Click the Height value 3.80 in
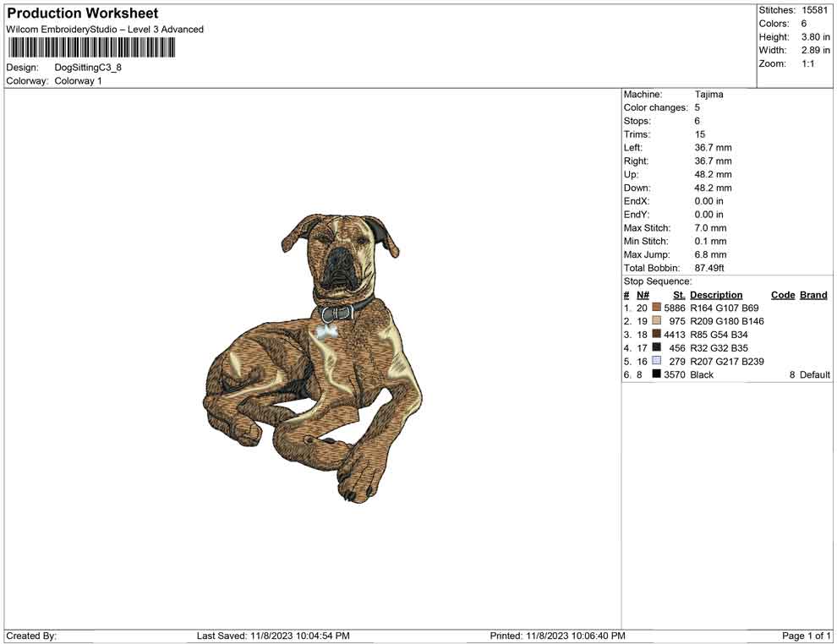Viewport: 837px width, 644px height. coord(816,37)
